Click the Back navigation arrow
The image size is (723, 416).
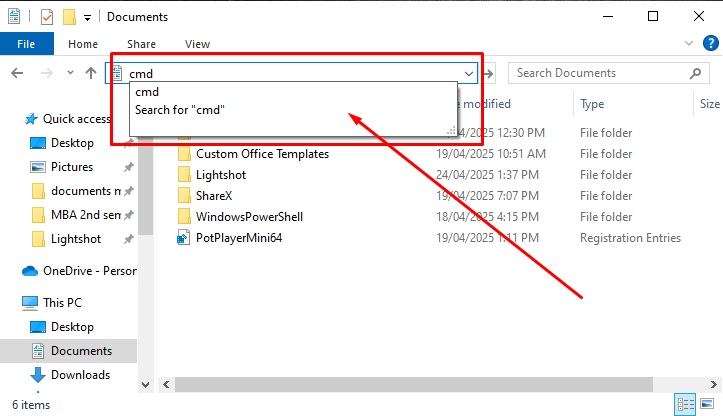tap(18, 73)
